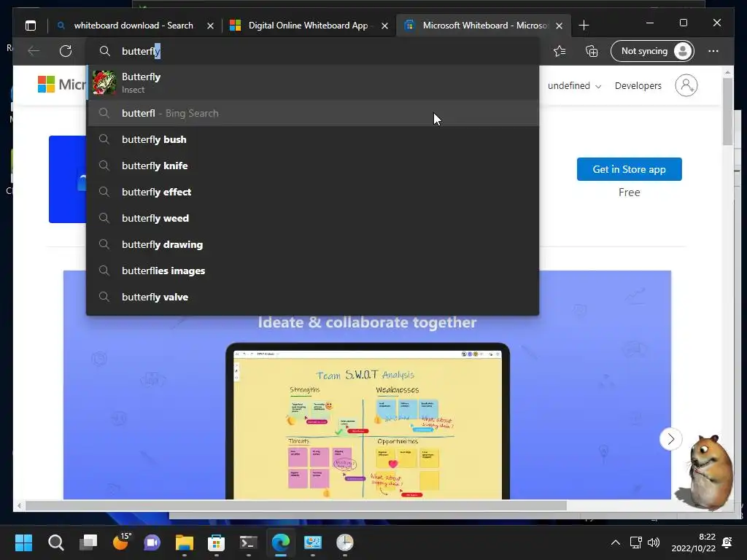Open a new tab with plus icon
Image resolution: width=747 pixels, height=560 pixels.
[x=584, y=26]
